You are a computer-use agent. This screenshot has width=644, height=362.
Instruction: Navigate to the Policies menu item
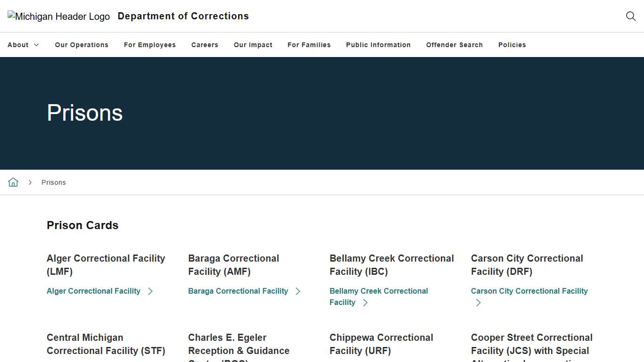pos(512,45)
